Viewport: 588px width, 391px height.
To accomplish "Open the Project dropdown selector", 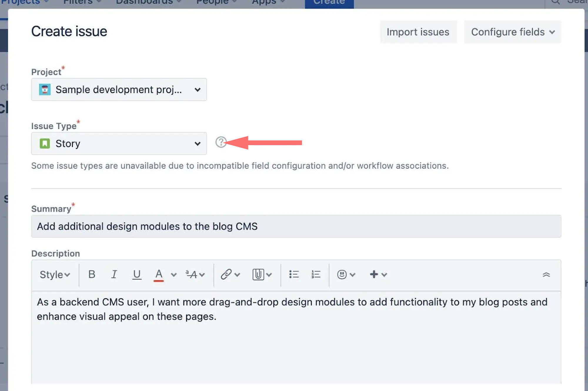I will click(x=119, y=90).
